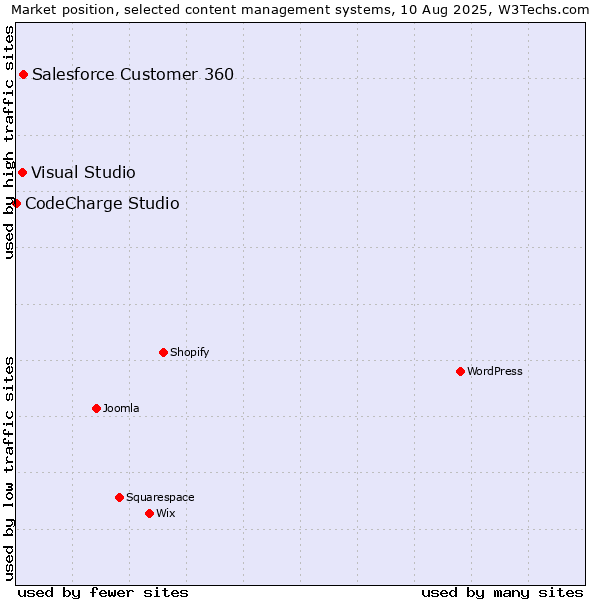Click the Salesforce Customer 360 data point

coord(23,74)
